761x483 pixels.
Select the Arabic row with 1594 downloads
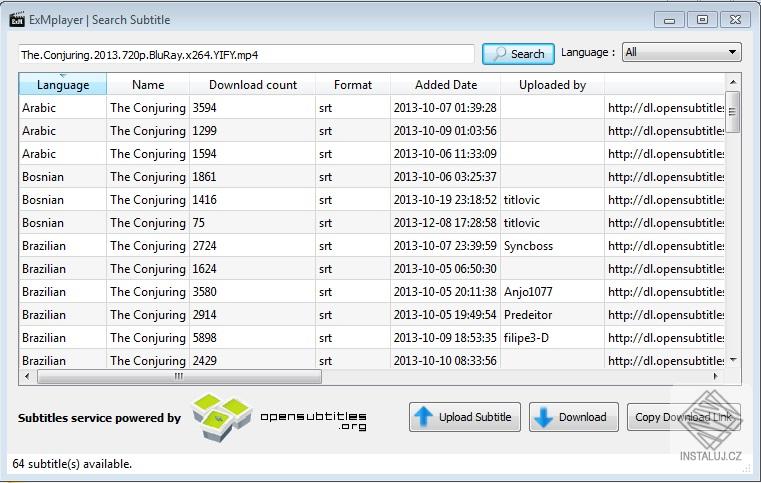tap(372, 154)
